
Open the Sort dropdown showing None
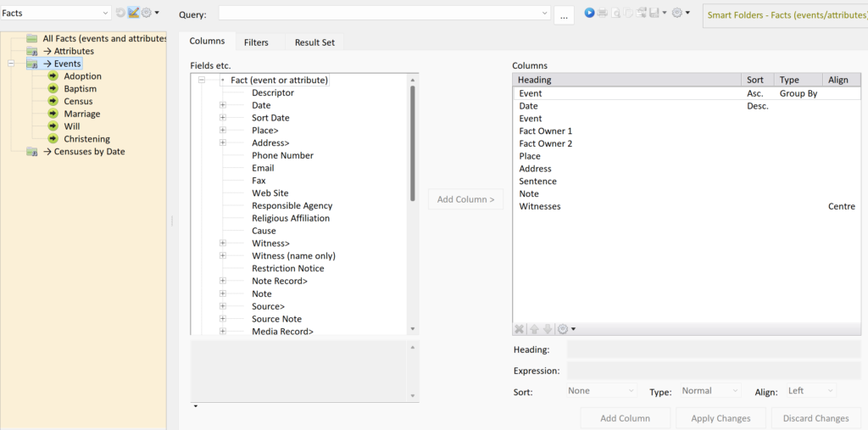pos(601,391)
